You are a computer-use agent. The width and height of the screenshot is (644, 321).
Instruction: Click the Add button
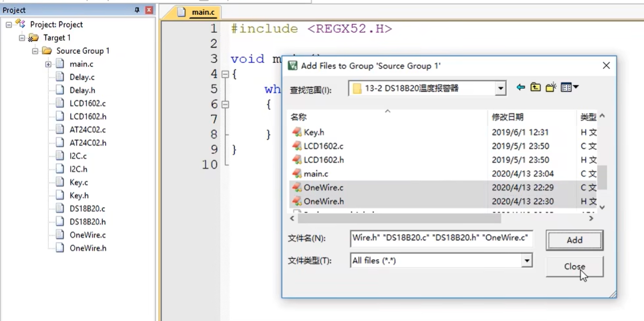click(x=574, y=240)
